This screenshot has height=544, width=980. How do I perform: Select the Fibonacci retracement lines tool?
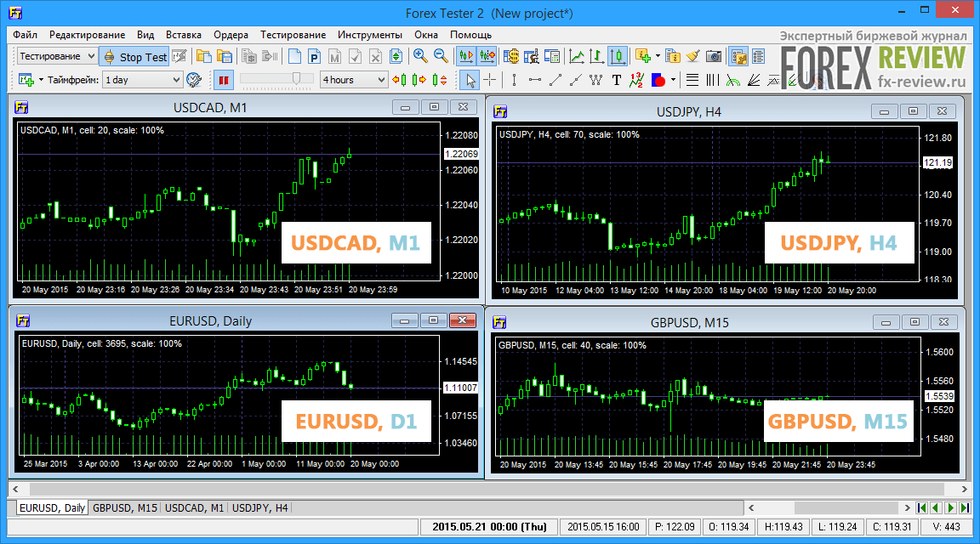(692, 80)
